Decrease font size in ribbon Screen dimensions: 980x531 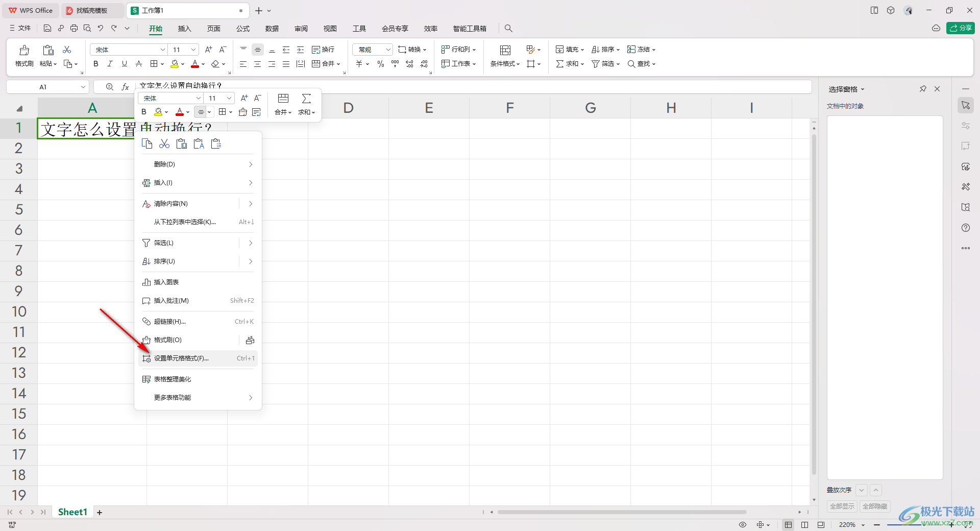223,50
